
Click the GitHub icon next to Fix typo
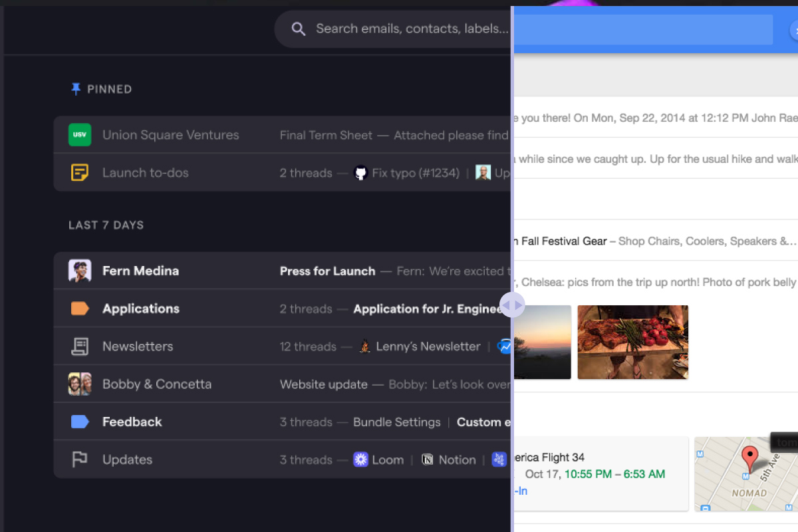tap(360, 173)
